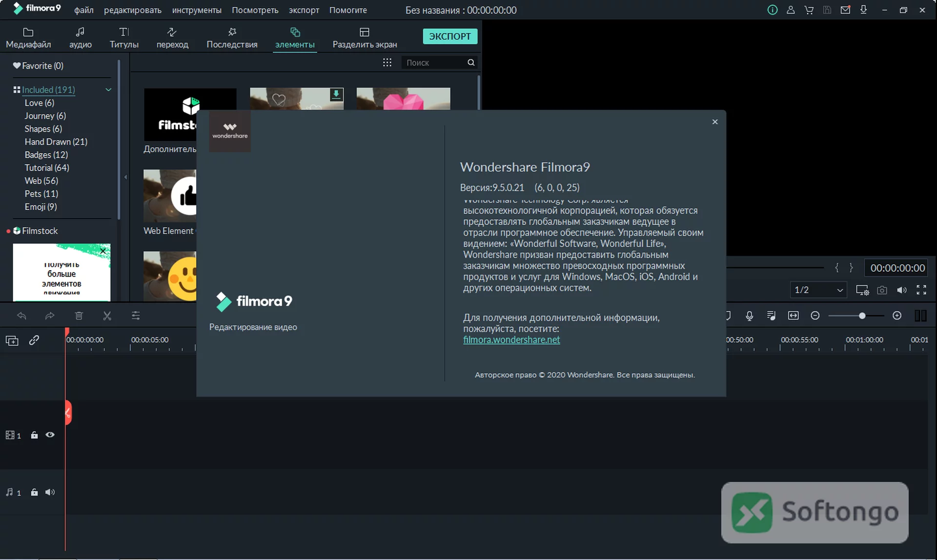
Task: Click the trash delete icon
Action: pyautogui.click(x=79, y=316)
